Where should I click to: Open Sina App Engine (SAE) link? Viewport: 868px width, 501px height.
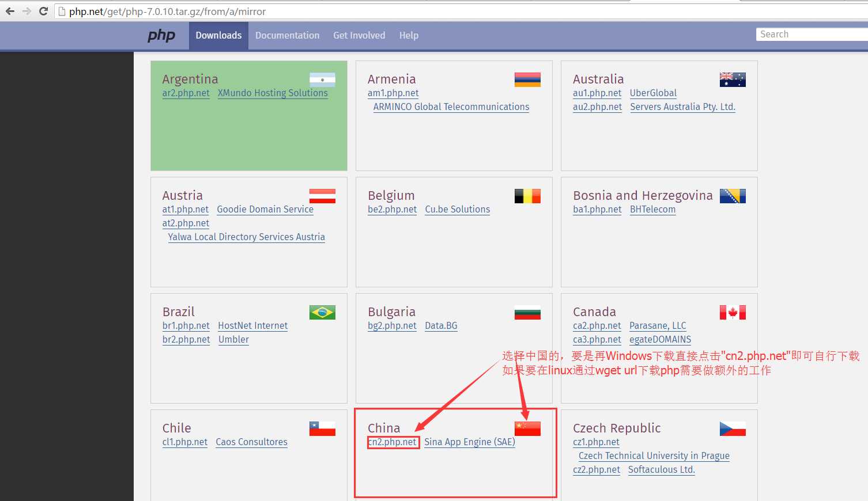point(469,442)
